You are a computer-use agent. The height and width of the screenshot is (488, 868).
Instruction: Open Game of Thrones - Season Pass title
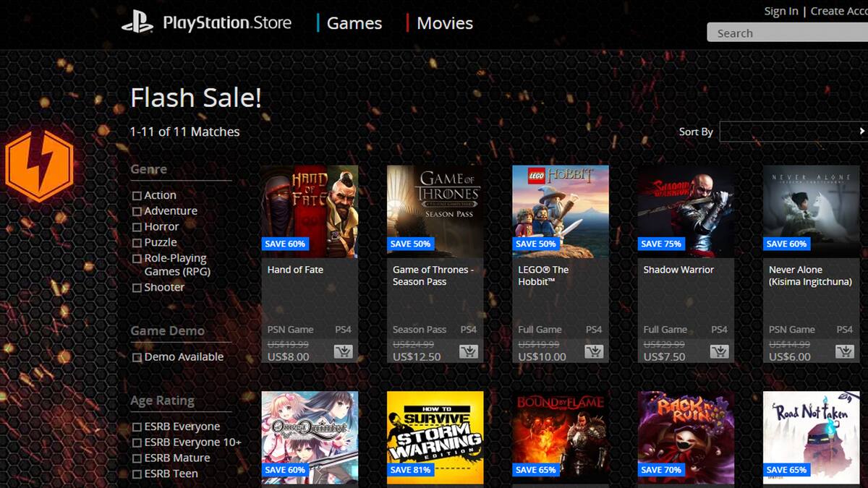(x=433, y=275)
